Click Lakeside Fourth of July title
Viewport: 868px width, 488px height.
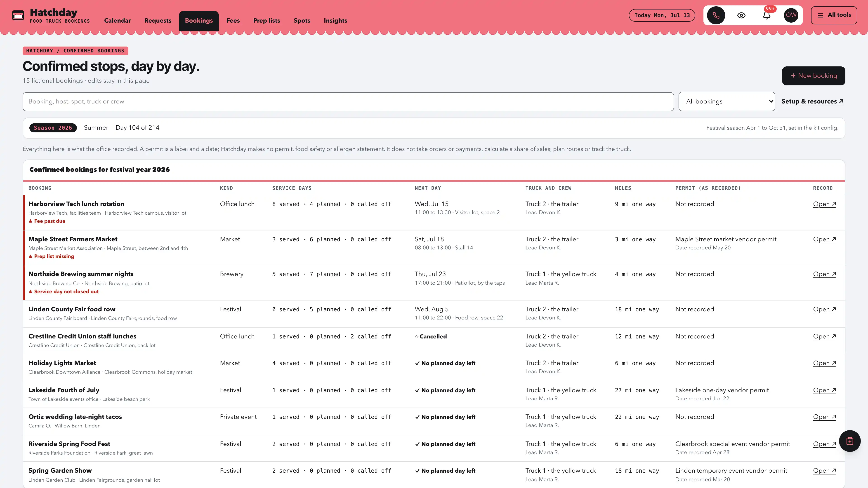click(64, 390)
